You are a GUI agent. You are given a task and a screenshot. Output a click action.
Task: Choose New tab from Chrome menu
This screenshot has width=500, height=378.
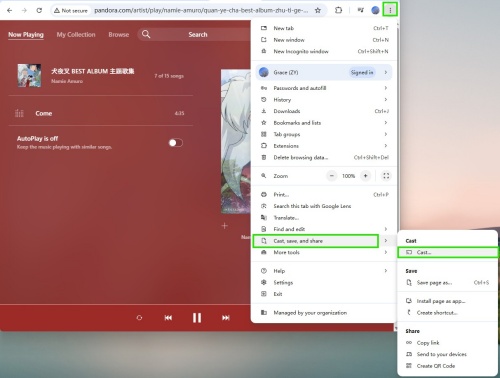point(324,28)
